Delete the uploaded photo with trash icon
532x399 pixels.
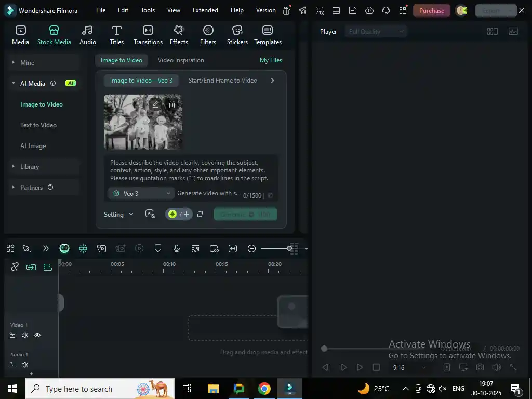172,104
